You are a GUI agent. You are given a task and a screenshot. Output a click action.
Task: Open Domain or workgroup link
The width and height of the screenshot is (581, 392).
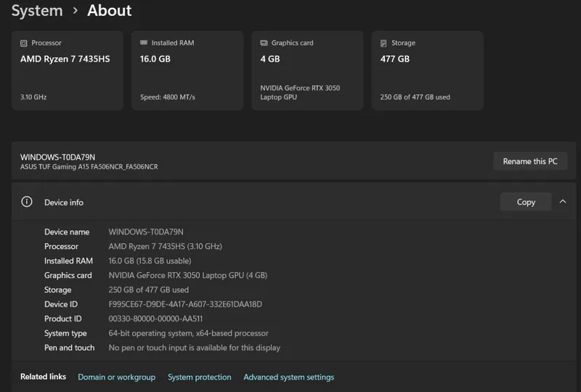(x=116, y=377)
